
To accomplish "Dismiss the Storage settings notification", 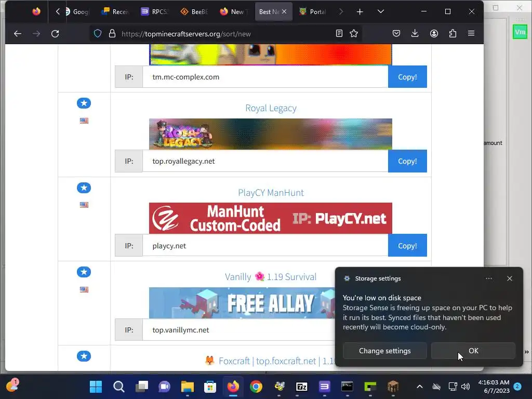I will (510, 278).
